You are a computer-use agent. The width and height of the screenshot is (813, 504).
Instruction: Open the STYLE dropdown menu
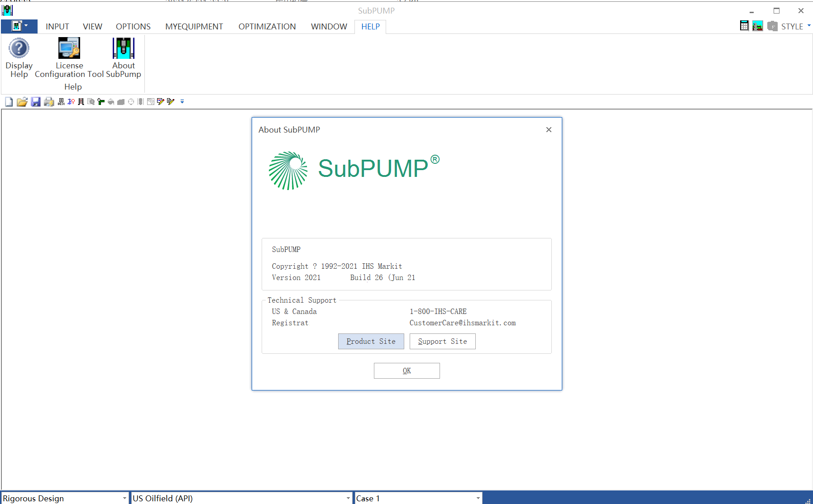pos(796,26)
